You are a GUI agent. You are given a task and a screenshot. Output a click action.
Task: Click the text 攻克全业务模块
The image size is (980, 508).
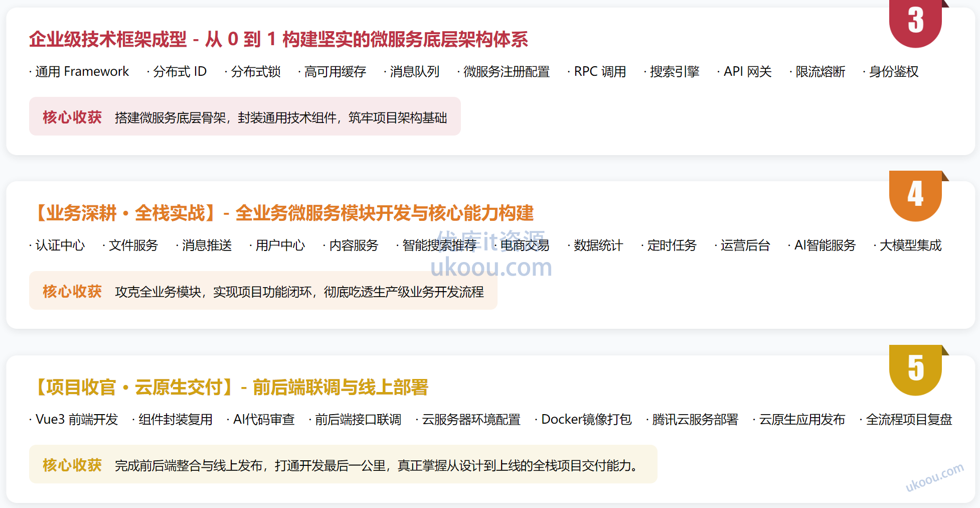click(x=158, y=292)
